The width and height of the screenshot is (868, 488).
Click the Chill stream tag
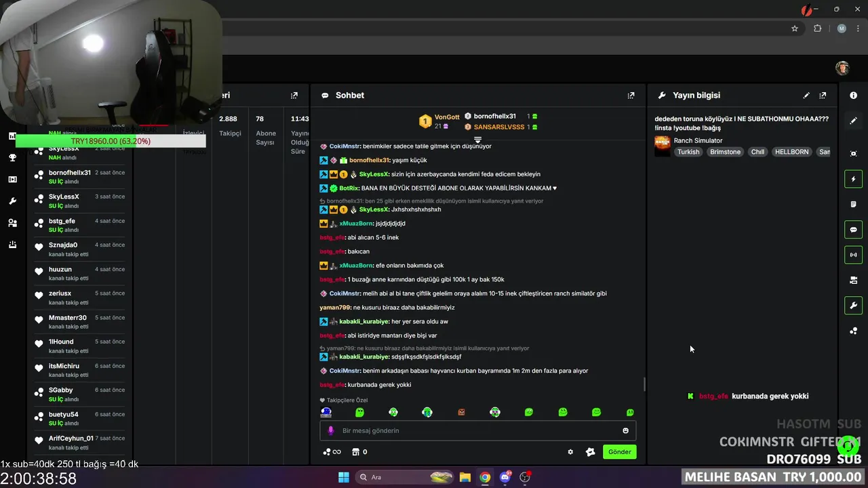coord(757,152)
